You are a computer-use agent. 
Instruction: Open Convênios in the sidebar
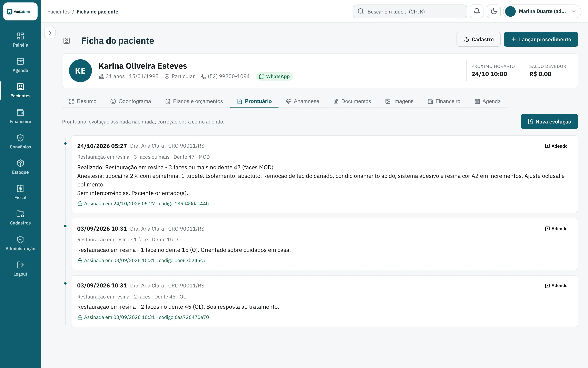tap(20, 141)
